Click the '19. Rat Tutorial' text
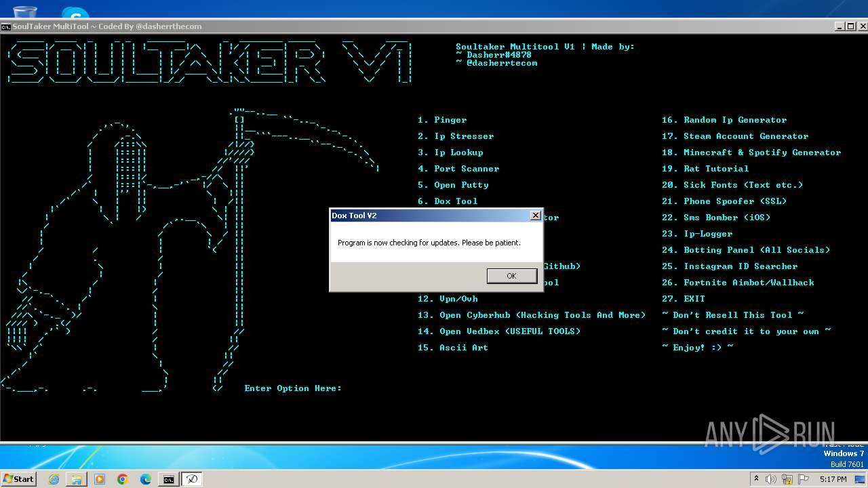This screenshot has width=868, height=488. point(705,169)
